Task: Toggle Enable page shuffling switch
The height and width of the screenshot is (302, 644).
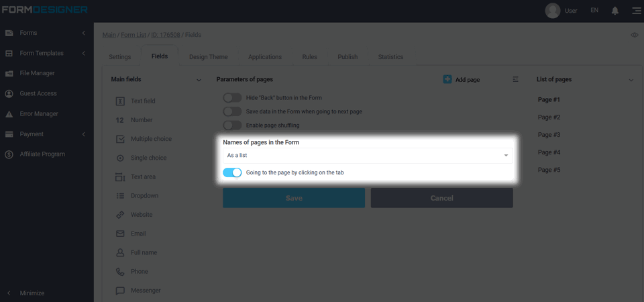Action: click(x=232, y=125)
